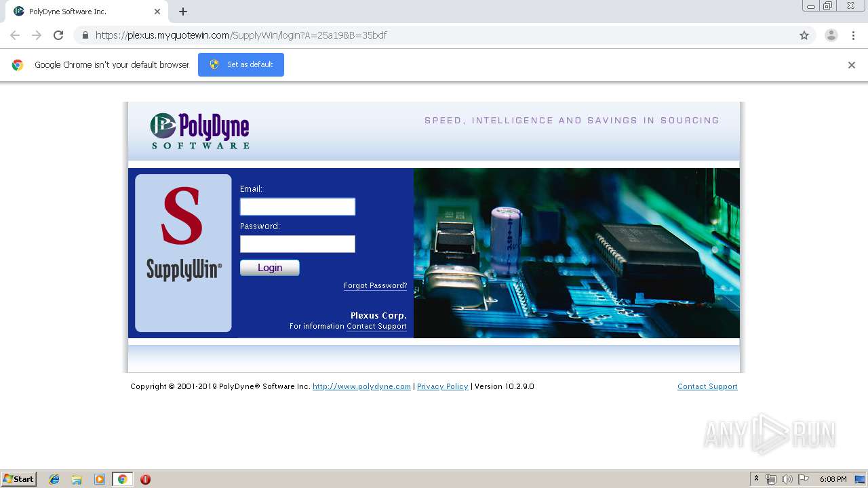Screen dimensions: 868x488
Task: Click the Chrome logo in notification bar
Action: tap(18, 65)
